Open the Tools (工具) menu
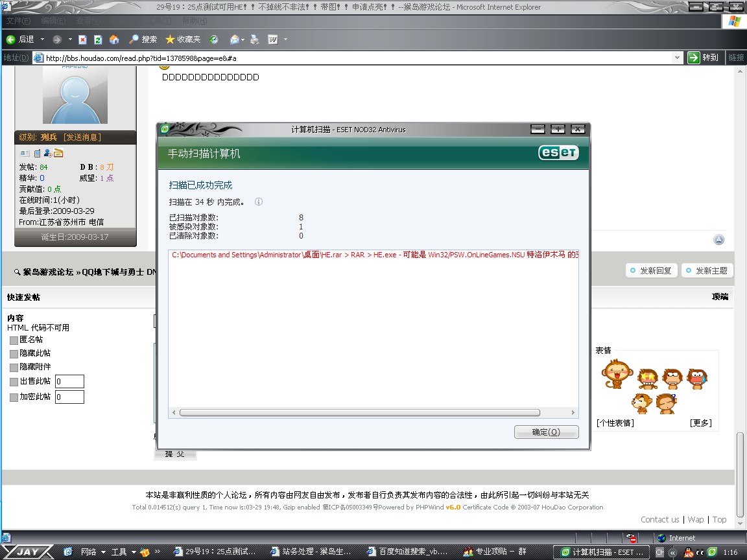The height and width of the screenshot is (560, 747). click(x=159, y=21)
